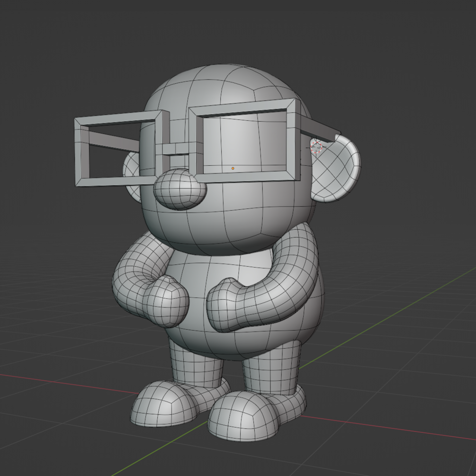Image resolution: width=476 pixels, height=476 pixels.
Task: Select the ear partly hidden behind the glasses
Action: coord(132,178)
